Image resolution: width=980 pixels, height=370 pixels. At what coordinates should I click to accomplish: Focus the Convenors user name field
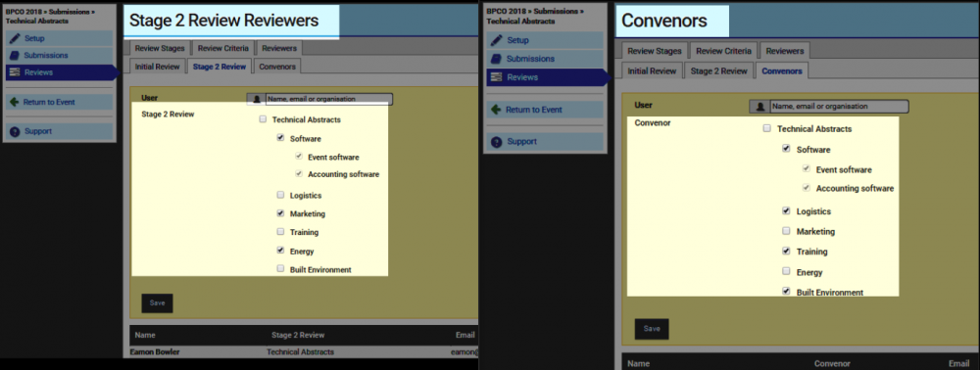(x=839, y=107)
